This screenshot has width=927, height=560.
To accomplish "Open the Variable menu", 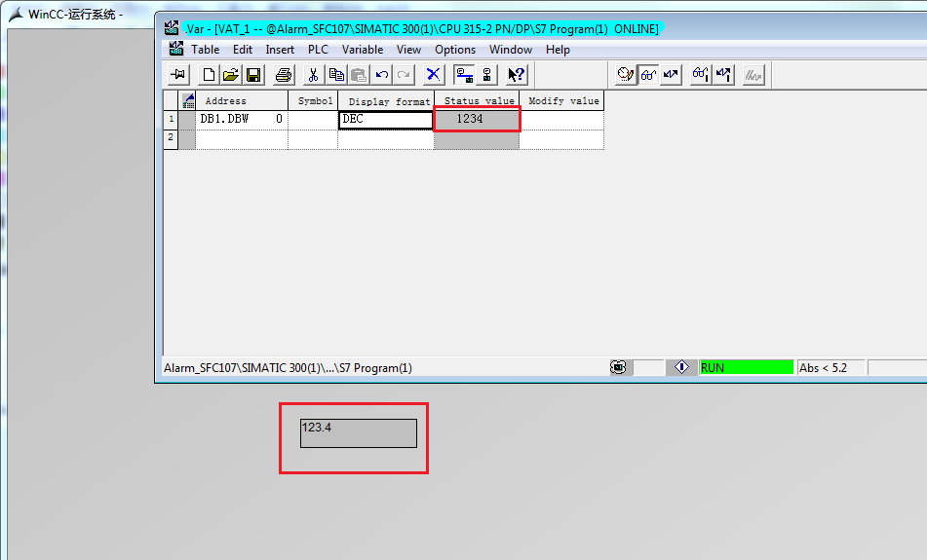I will click(x=363, y=50).
